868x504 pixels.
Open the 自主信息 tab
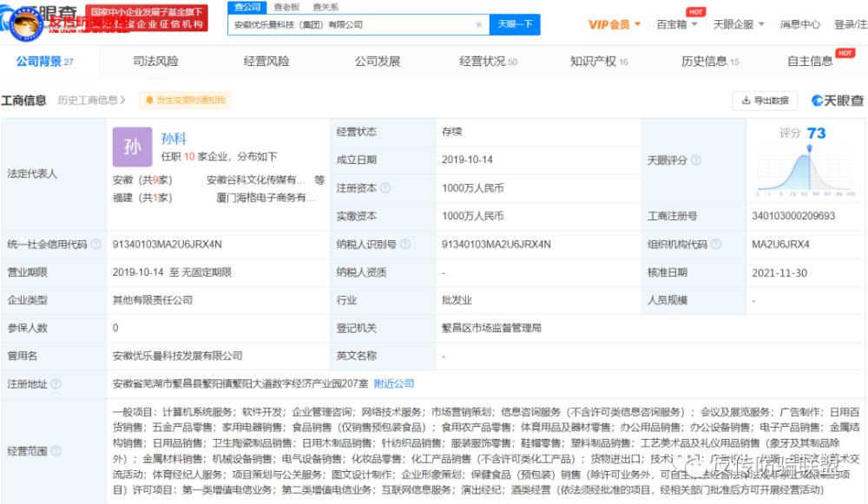tap(810, 62)
